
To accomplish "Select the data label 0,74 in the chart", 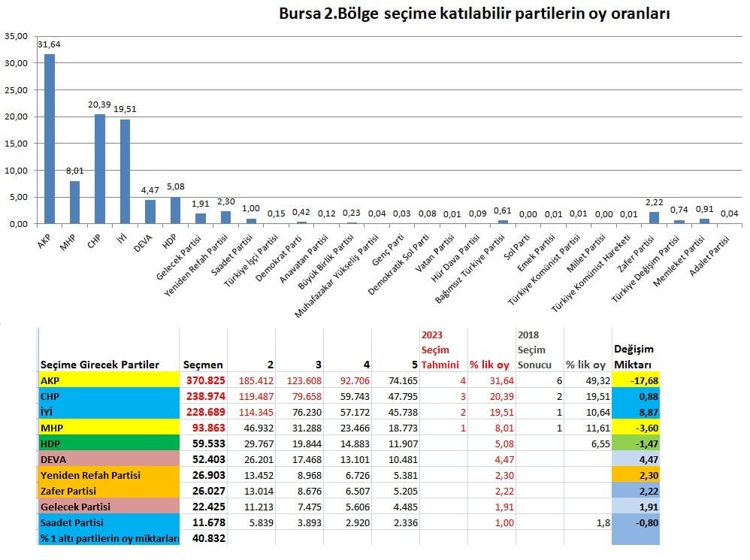I will click(679, 210).
